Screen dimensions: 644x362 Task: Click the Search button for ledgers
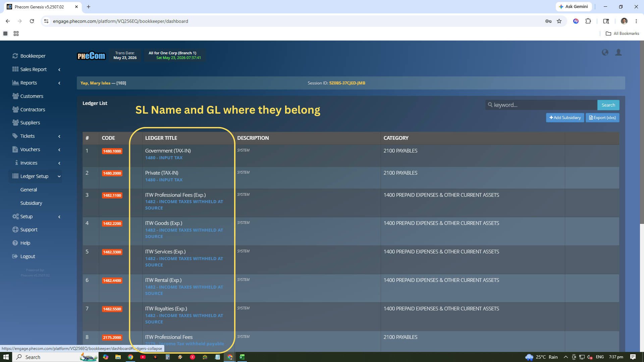pyautogui.click(x=608, y=105)
